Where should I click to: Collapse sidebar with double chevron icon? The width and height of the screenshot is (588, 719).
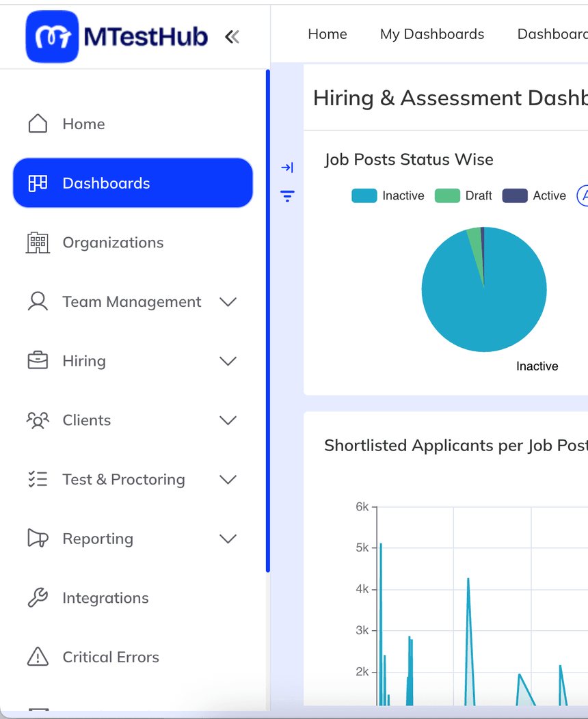pos(232,37)
